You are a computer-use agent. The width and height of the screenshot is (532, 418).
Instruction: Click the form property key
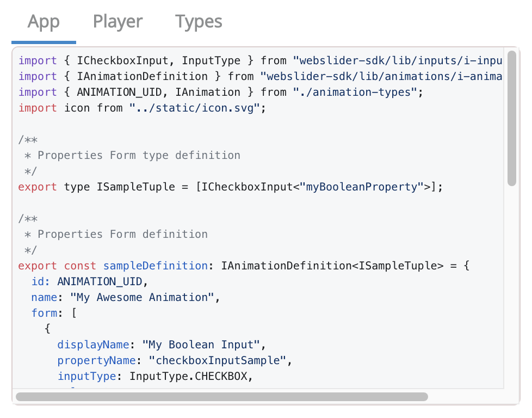[44, 313]
